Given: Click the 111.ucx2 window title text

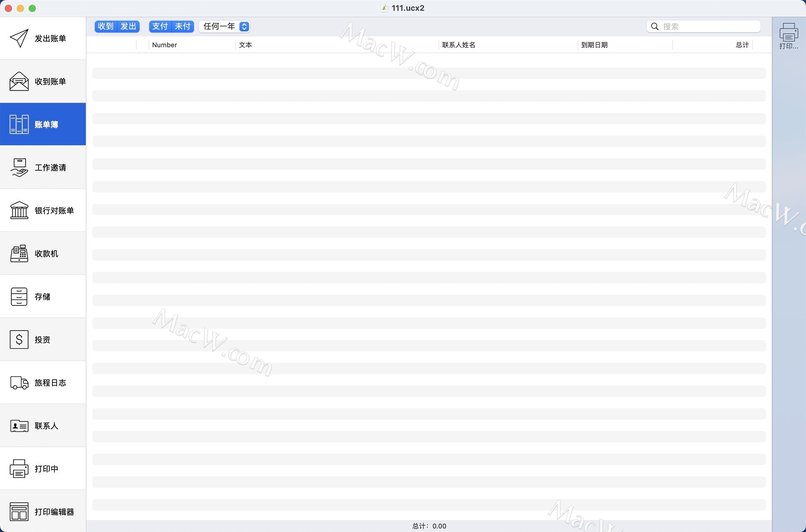Looking at the screenshot, I should (408, 8).
